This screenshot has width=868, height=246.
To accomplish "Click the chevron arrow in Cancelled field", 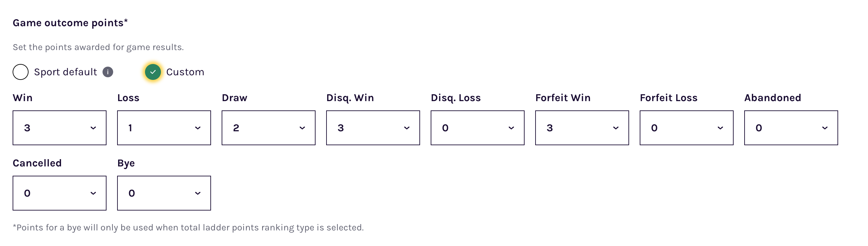I will pyautogui.click(x=93, y=193).
